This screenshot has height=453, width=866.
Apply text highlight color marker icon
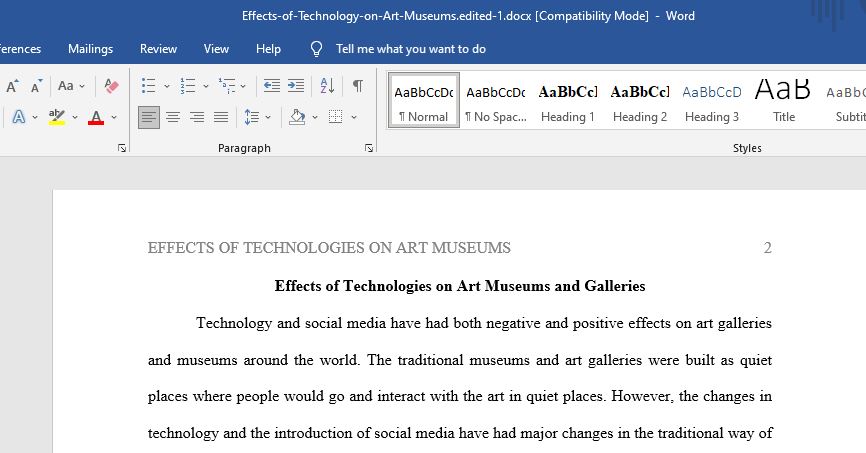(x=57, y=117)
